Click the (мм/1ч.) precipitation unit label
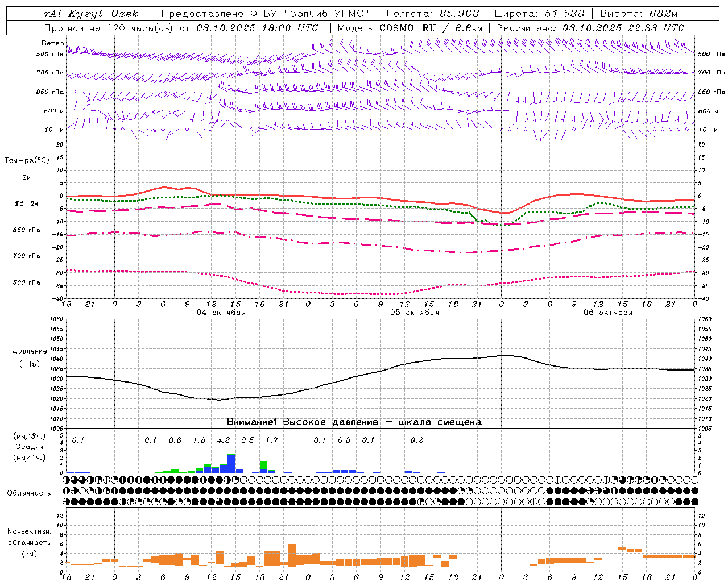Image resolution: width=728 pixels, height=582 pixels. [x=29, y=458]
